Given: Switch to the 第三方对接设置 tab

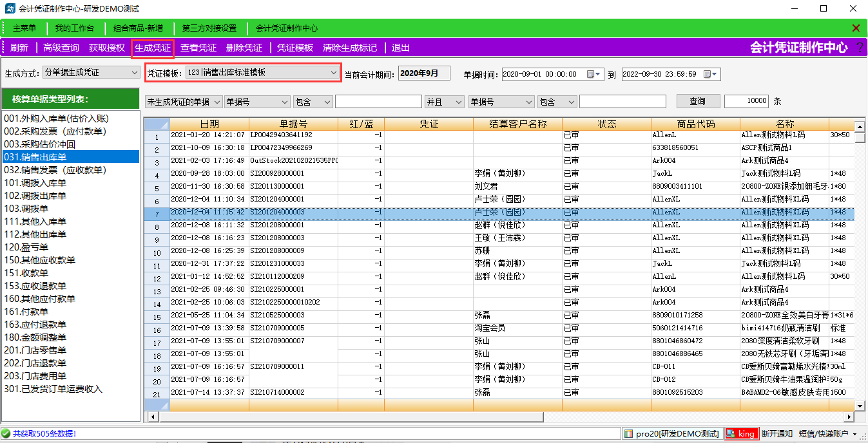Looking at the screenshot, I should click(x=209, y=28).
